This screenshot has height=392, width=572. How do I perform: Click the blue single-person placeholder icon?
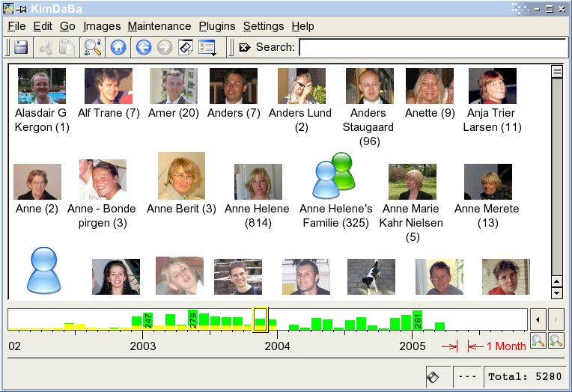(x=43, y=270)
